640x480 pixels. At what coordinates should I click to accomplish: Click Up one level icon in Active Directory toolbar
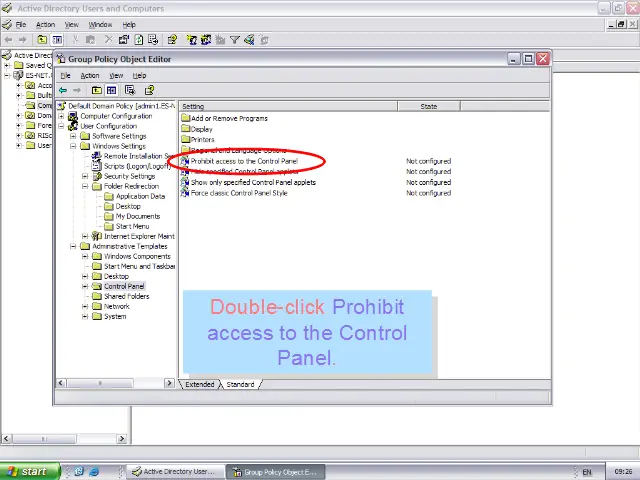pyautogui.click(x=42, y=40)
